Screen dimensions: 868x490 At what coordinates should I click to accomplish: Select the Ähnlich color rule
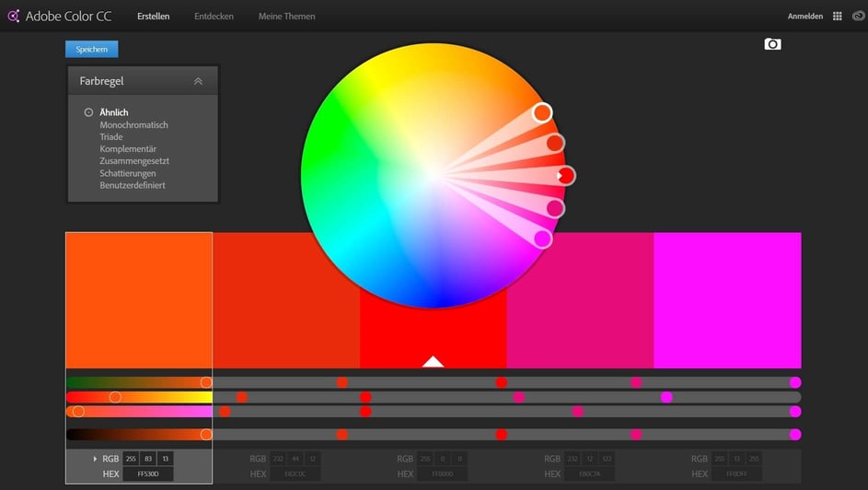click(x=113, y=111)
